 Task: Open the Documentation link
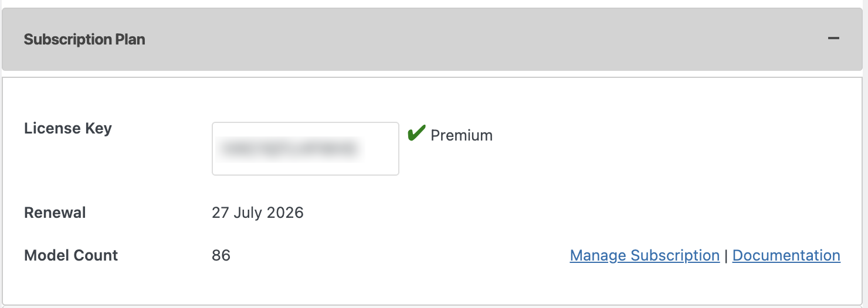(x=786, y=255)
